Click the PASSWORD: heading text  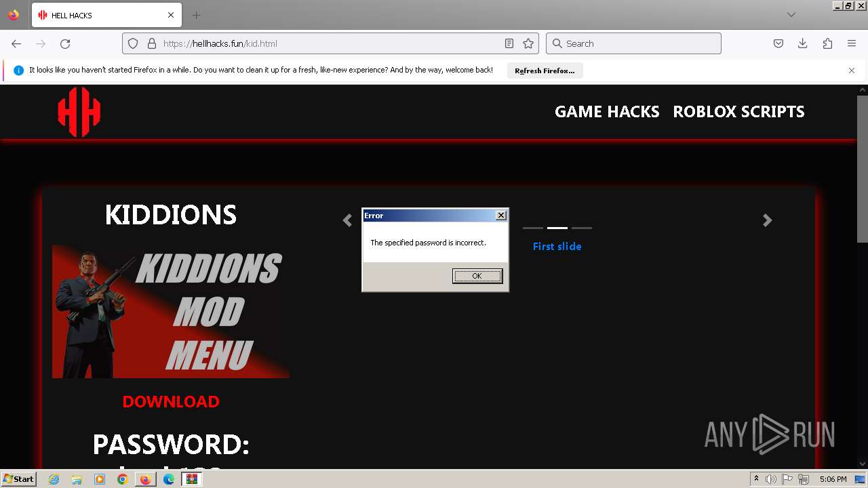coord(171,444)
